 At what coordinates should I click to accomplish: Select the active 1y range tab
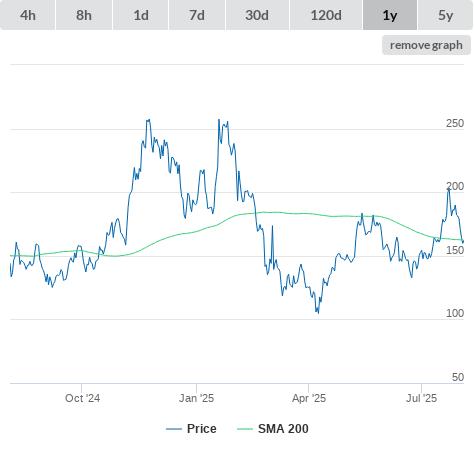390,15
